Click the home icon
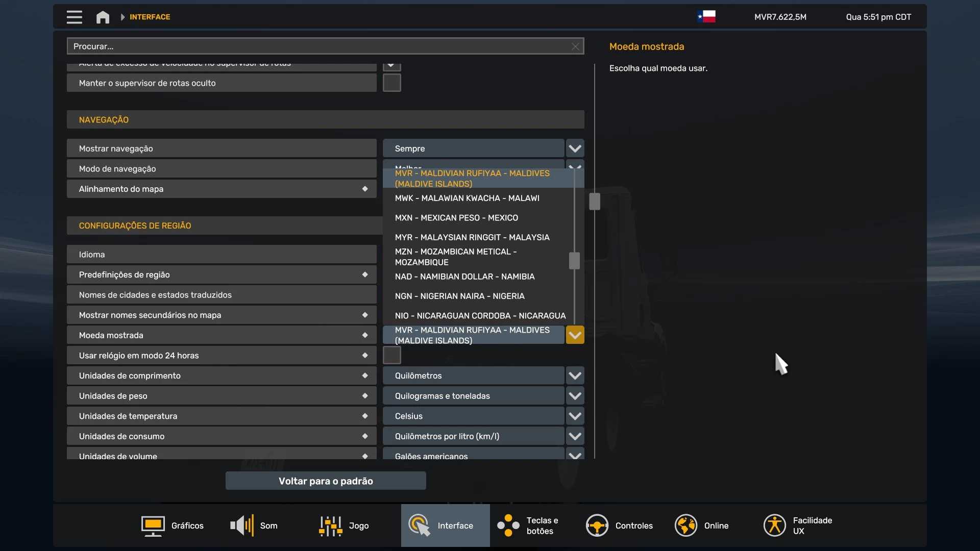The image size is (980, 551). point(103,17)
